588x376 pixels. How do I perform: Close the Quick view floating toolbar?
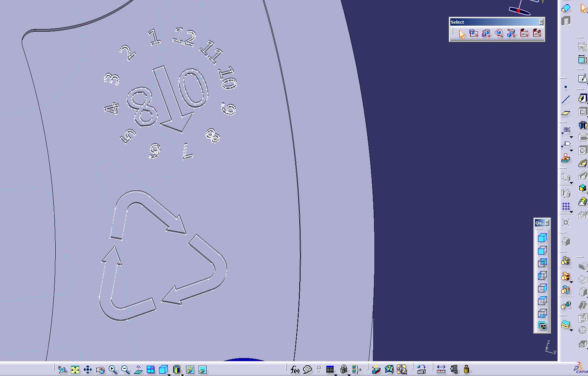[x=547, y=223]
